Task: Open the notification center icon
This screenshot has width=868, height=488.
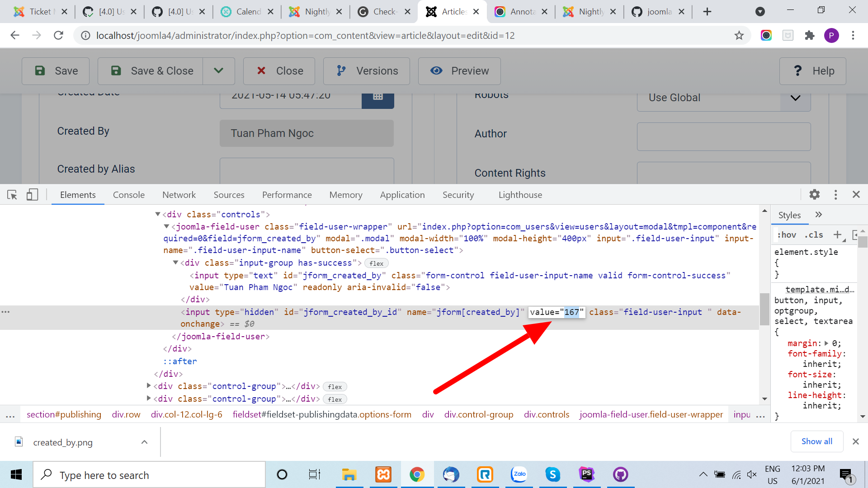Action: pyautogui.click(x=846, y=475)
